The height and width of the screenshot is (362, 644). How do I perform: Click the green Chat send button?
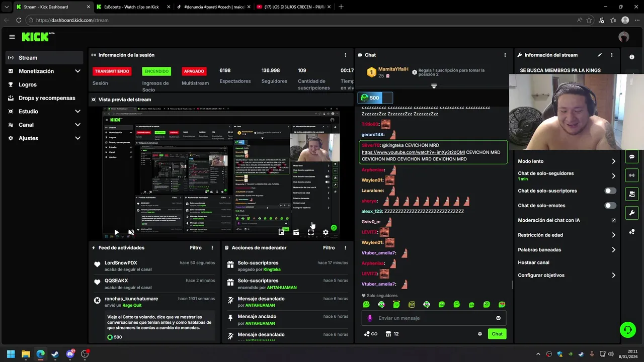click(x=497, y=334)
